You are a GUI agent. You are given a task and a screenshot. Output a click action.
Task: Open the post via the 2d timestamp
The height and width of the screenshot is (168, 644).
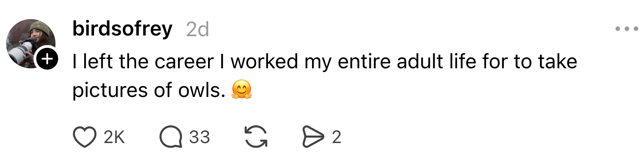pos(197,30)
